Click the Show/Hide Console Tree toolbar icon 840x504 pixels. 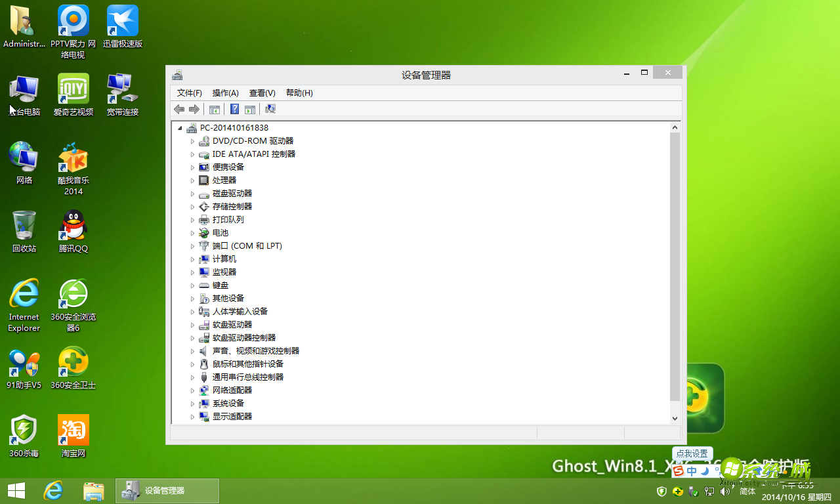pos(215,109)
